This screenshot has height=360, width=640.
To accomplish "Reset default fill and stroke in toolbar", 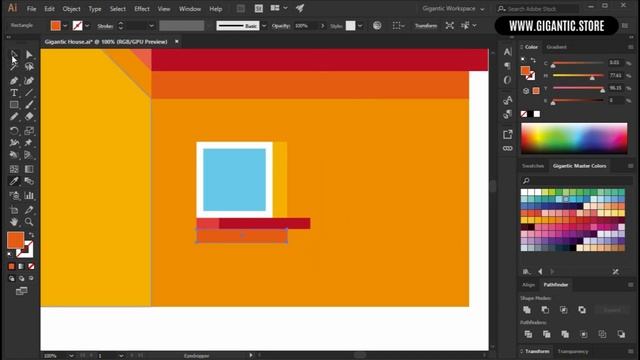I will click(10, 254).
